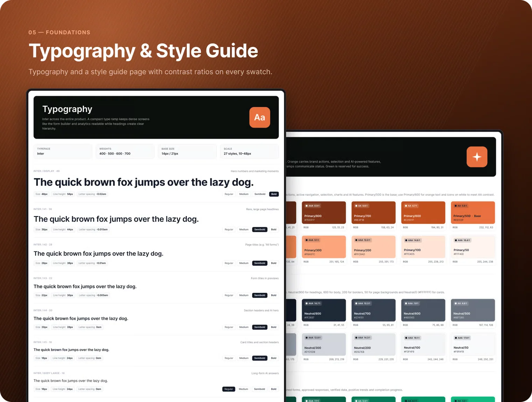Click the Primary/100 color swatch
This screenshot has width=532, height=402.
tap(423, 247)
